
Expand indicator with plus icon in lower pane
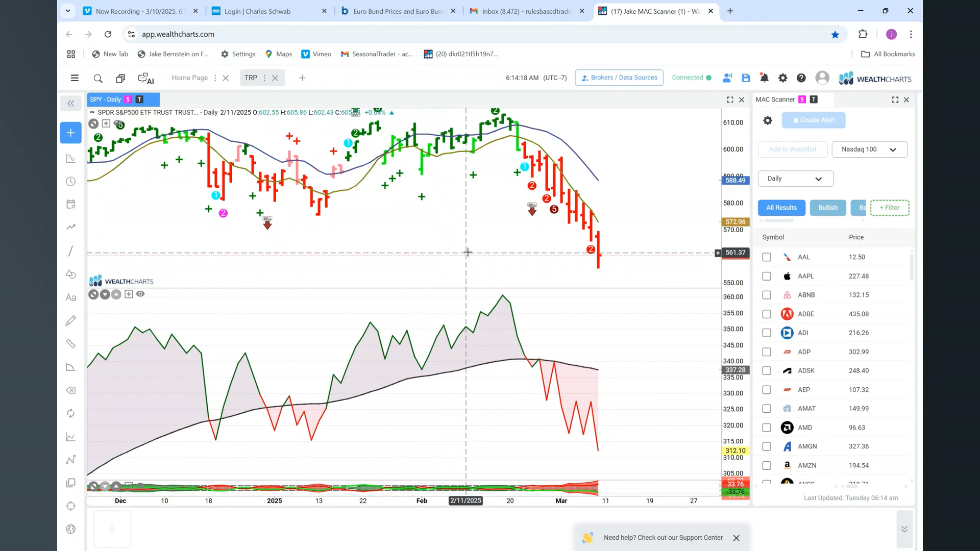point(129,294)
